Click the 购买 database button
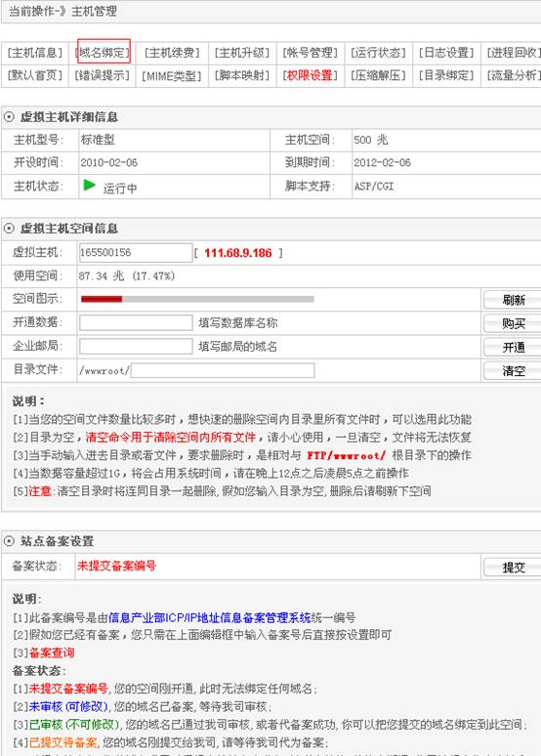Image resolution: width=541 pixels, height=756 pixels. [x=513, y=323]
